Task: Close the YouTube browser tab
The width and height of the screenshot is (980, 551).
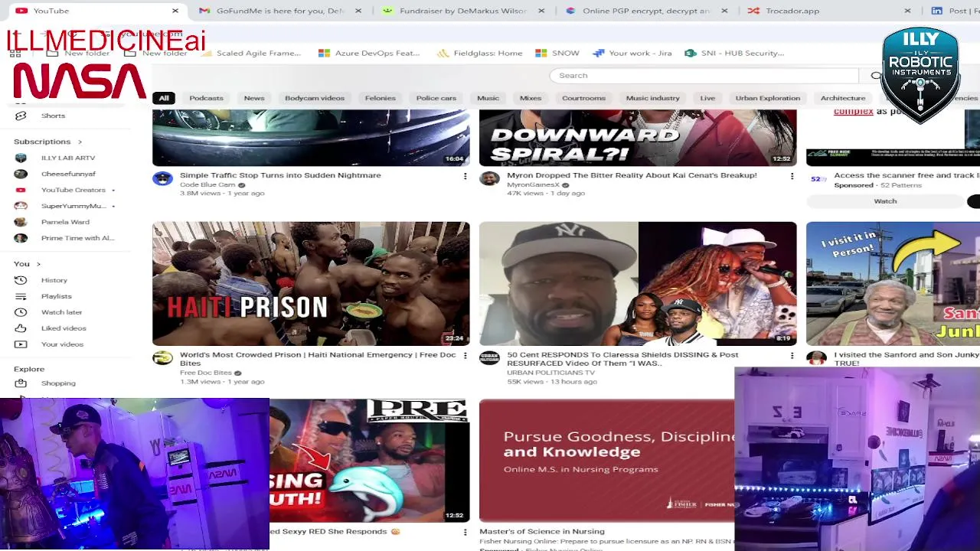Action: coord(175,11)
